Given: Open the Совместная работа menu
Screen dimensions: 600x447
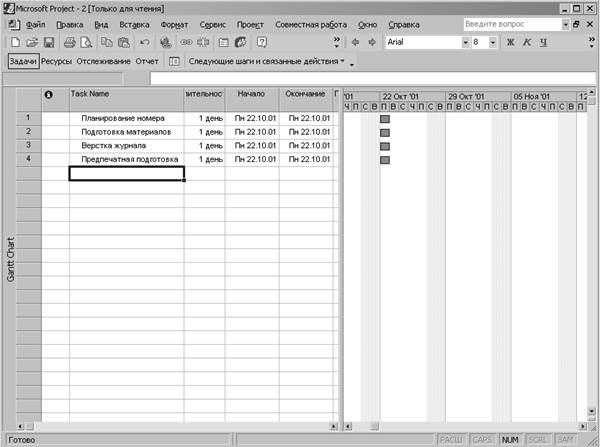Looking at the screenshot, I should coord(311,24).
